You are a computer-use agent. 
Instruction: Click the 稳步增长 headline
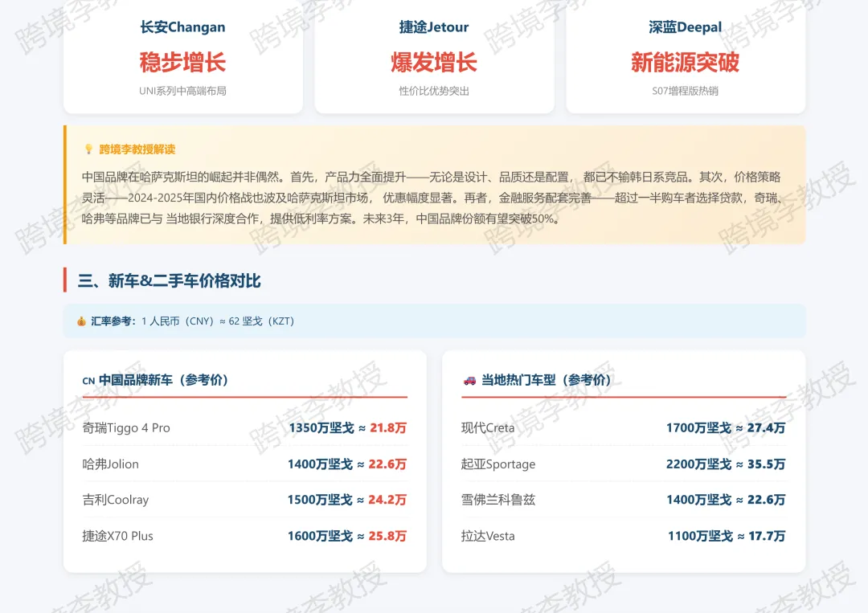pos(182,62)
